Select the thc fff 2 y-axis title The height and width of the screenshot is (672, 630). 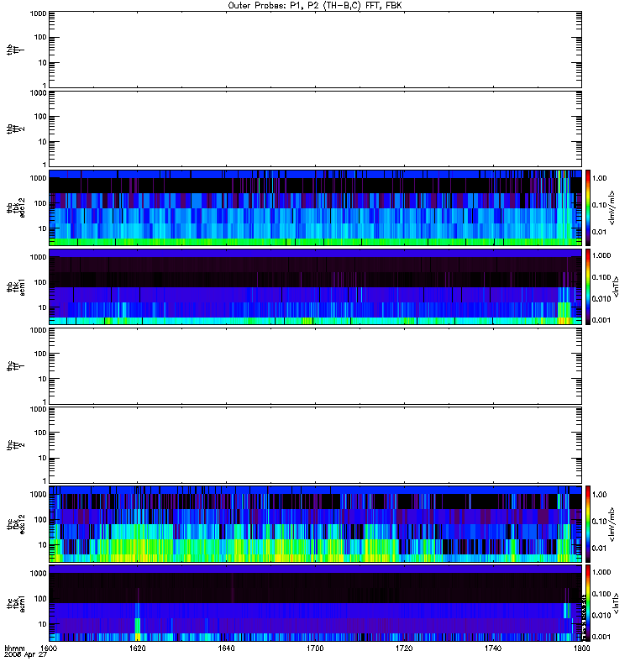tap(16, 445)
